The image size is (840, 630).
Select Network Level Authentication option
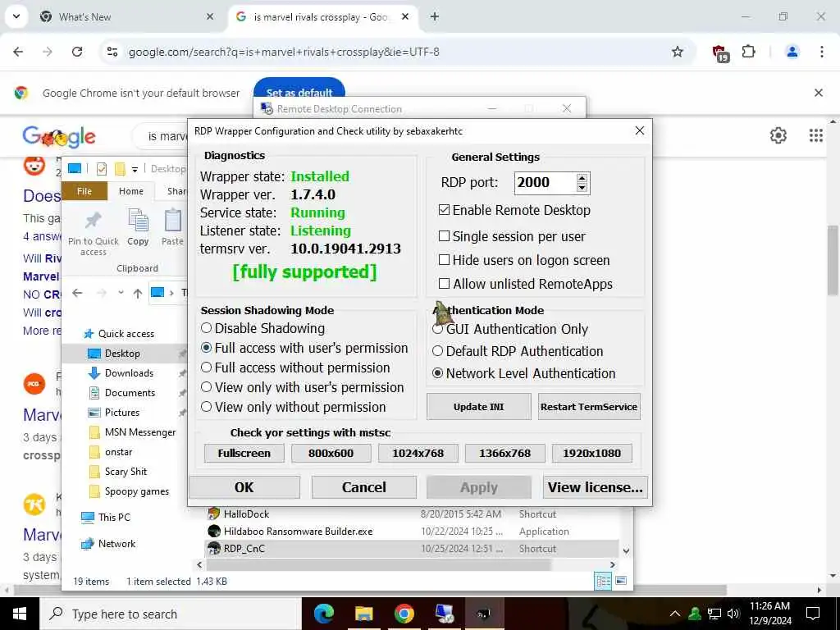438,373
